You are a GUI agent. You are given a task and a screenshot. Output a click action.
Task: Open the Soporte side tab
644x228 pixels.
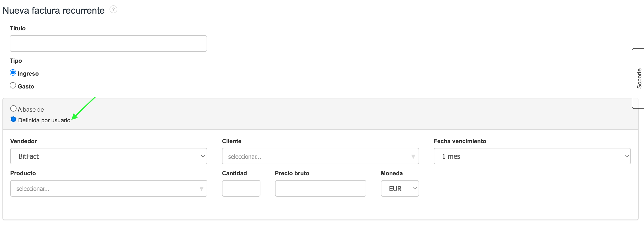click(x=639, y=79)
